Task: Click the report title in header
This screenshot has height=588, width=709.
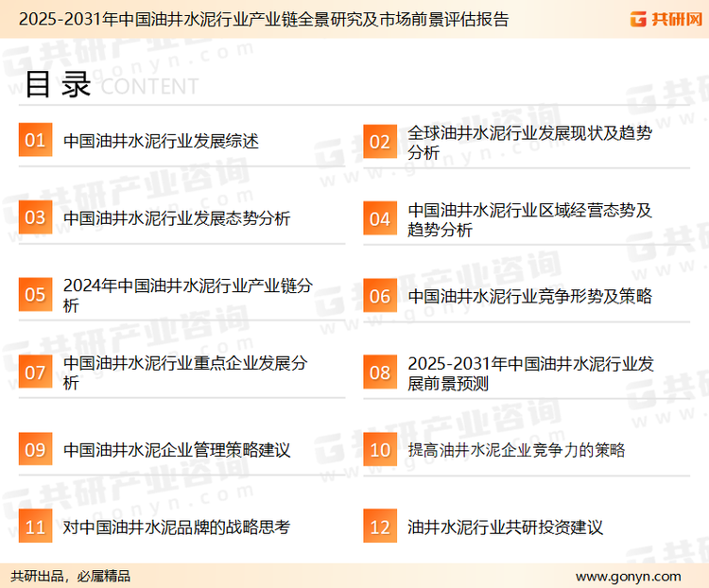Action: pyautogui.click(x=264, y=19)
